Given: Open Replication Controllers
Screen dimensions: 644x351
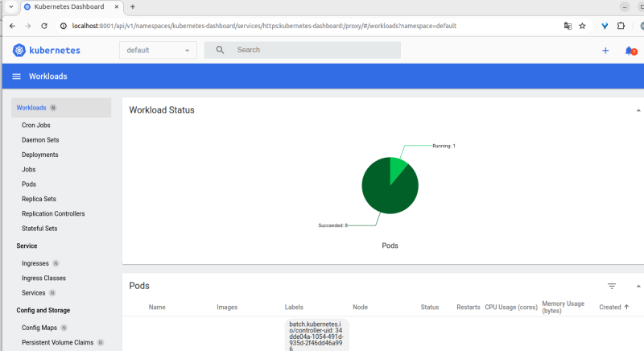Looking at the screenshot, I should click(x=53, y=214).
